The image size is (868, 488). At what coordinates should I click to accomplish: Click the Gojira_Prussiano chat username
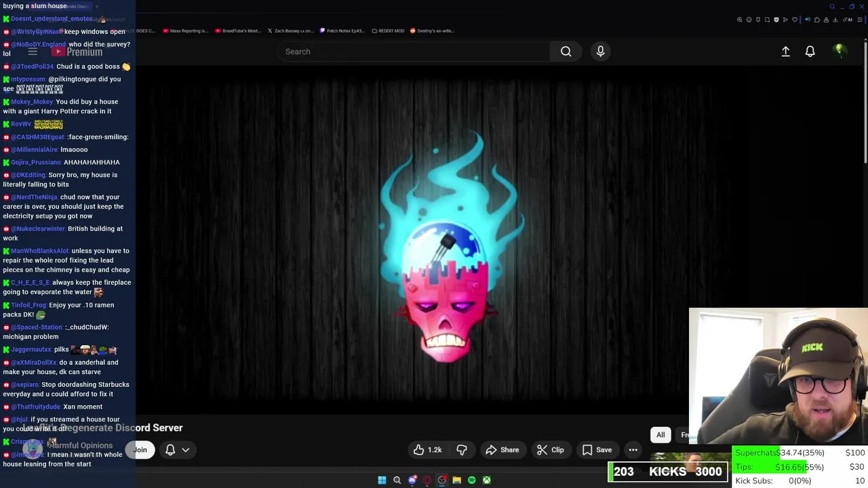point(36,162)
